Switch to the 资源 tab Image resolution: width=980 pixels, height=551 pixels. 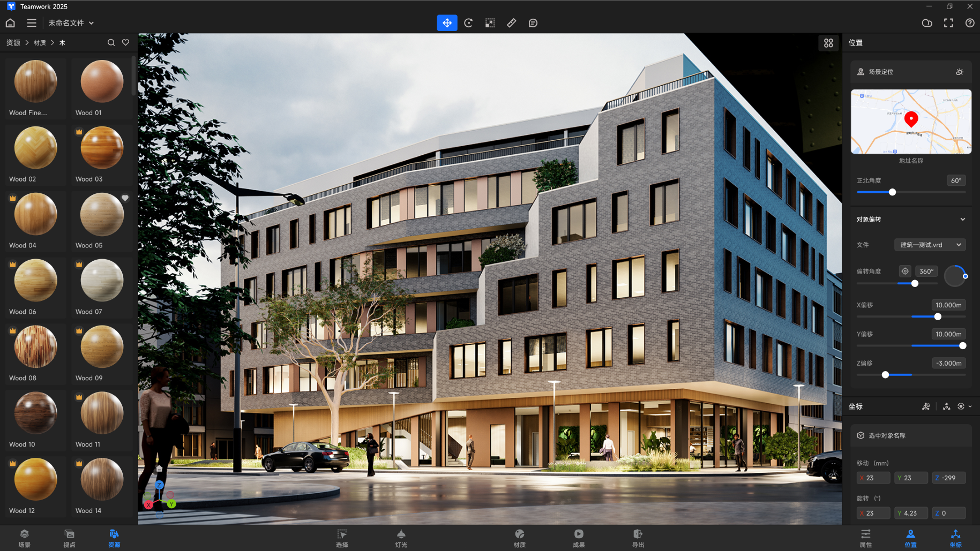point(114,538)
